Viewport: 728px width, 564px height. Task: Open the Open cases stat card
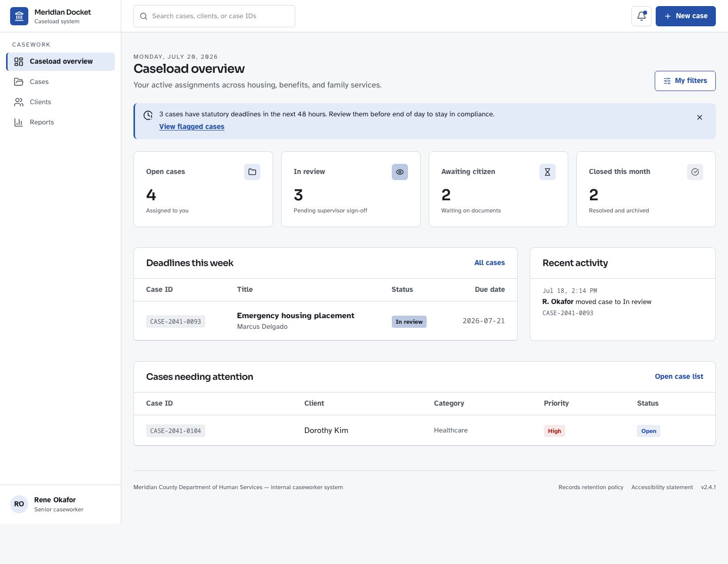point(203,189)
